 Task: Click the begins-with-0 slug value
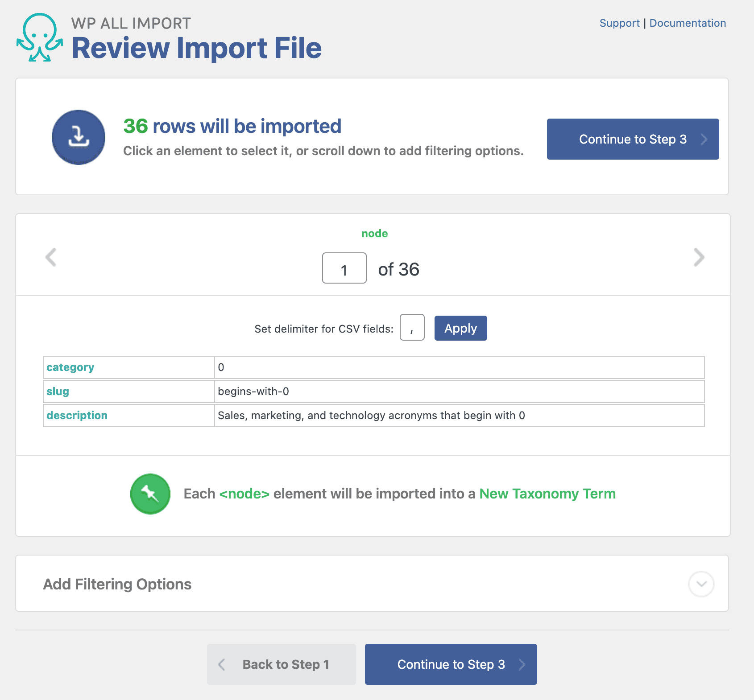[x=253, y=391]
